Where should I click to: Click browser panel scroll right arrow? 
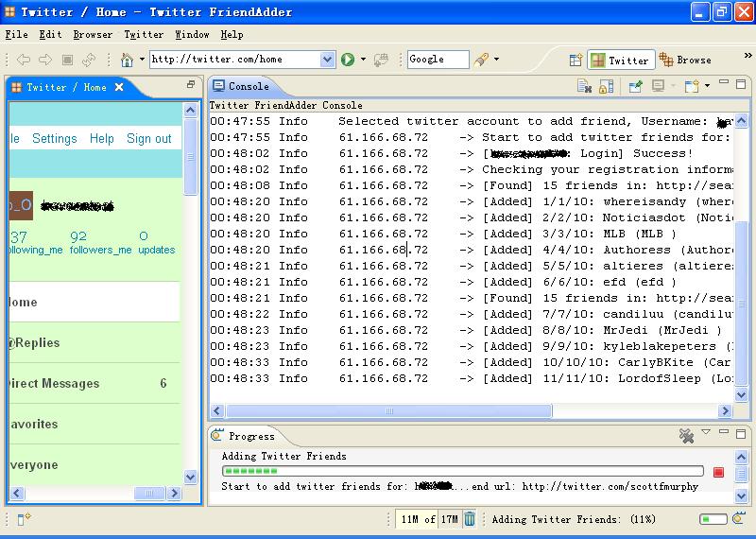click(174, 494)
